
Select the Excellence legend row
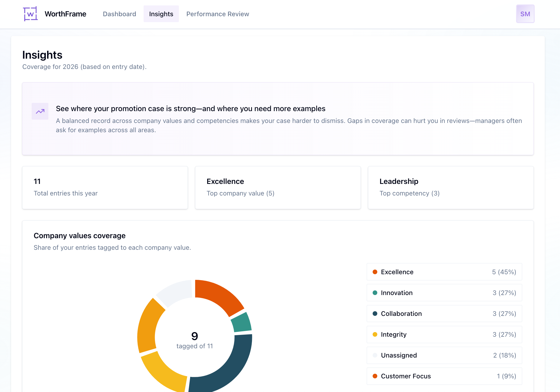click(444, 272)
